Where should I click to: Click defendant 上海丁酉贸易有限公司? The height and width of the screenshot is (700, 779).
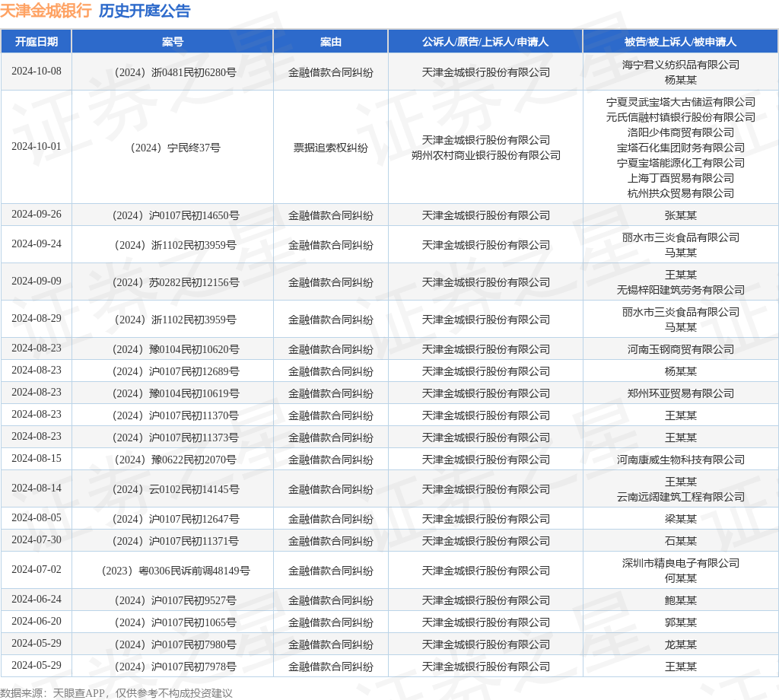[x=681, y=178]
